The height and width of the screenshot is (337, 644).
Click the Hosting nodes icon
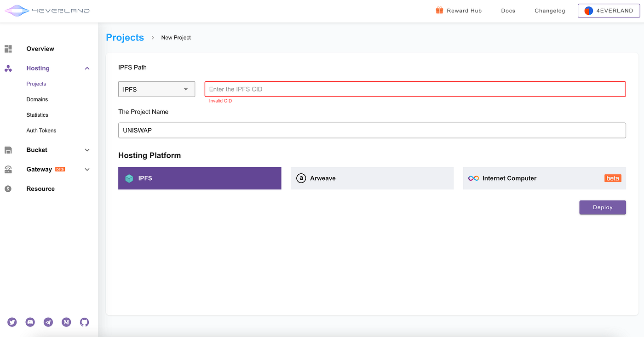click(8, 69)
